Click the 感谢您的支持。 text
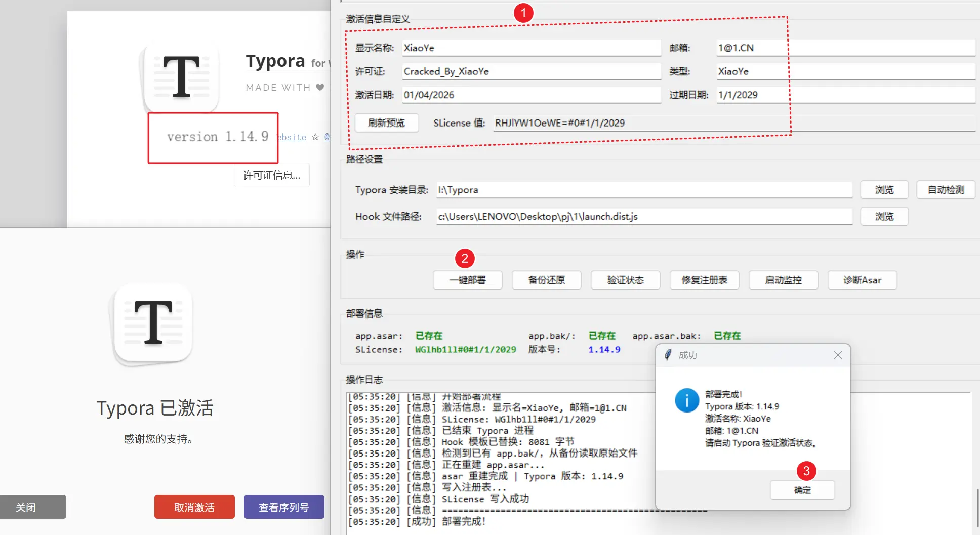The width and height of the screenshot is (980, 535). click(x=158, y=439)
